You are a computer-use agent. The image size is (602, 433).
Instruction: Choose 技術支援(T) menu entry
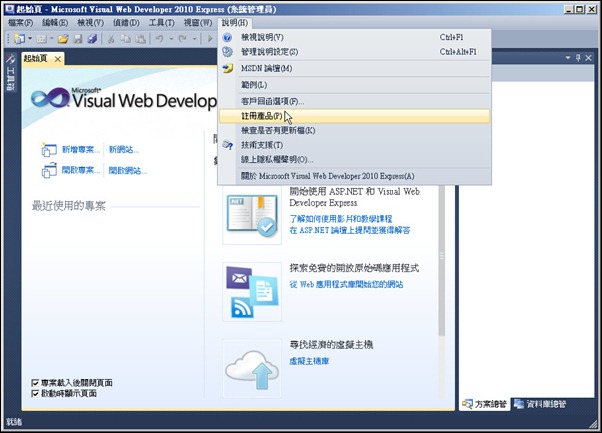click(355, 145)
